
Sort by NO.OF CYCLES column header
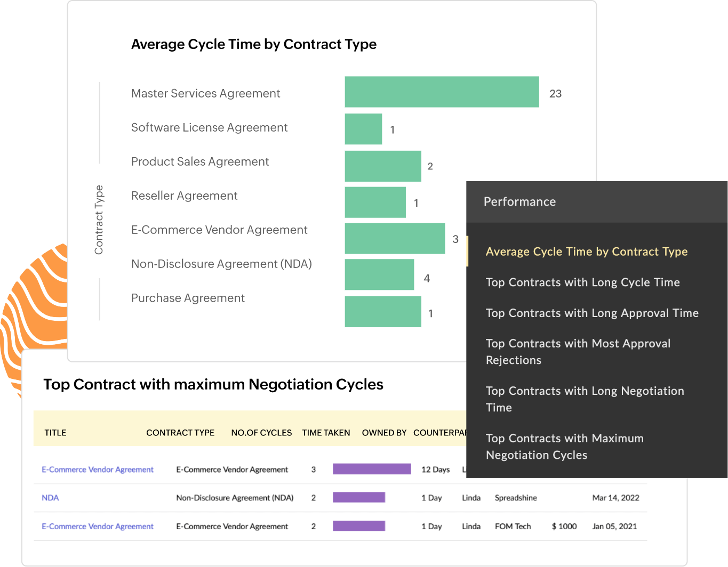click(x=261, y=433)
